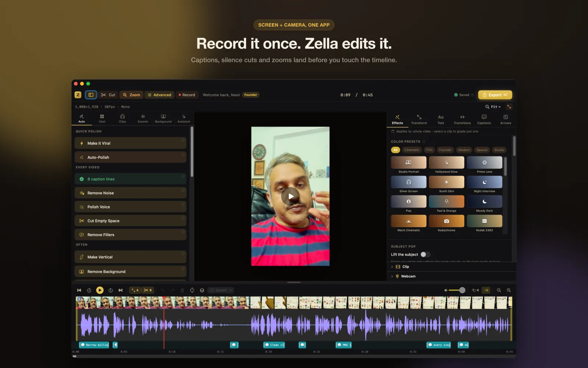The image size is (588, 368).
Task: Apply the Teal & Orange color preset
Action: 447,204
